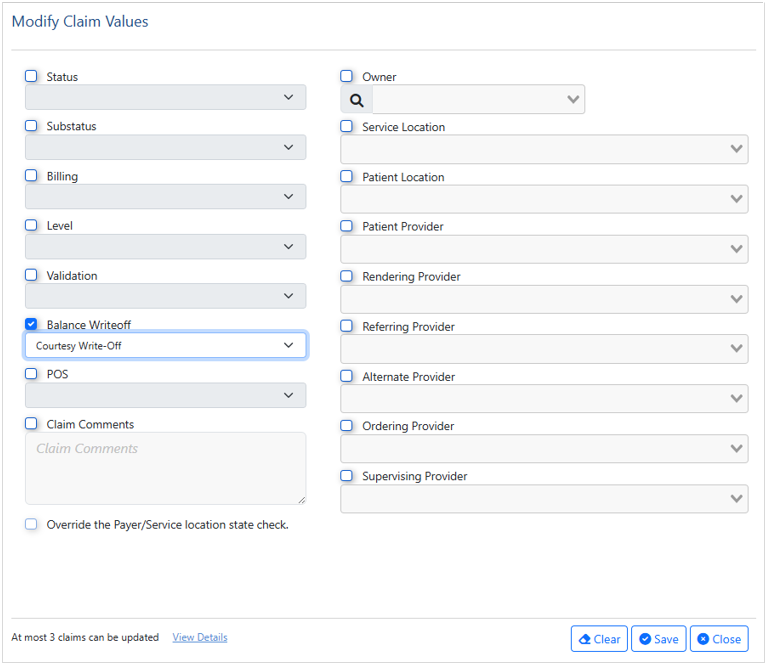Click the checkmark icon on Save button
Image resolution: width=767 pixels, height=664 pixels.
[645, 639]
